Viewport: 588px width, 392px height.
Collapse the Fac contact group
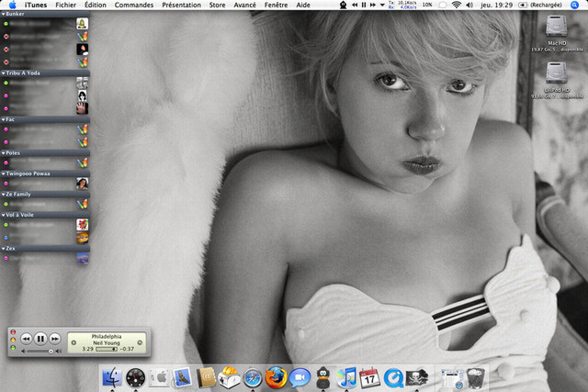click(x=4, y=119)
